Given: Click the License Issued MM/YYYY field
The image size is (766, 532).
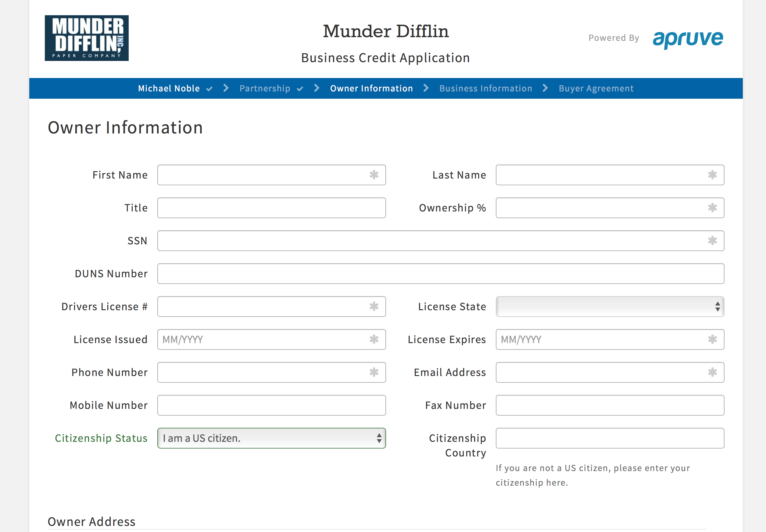Looking at the screenshot, I should 263,339.
